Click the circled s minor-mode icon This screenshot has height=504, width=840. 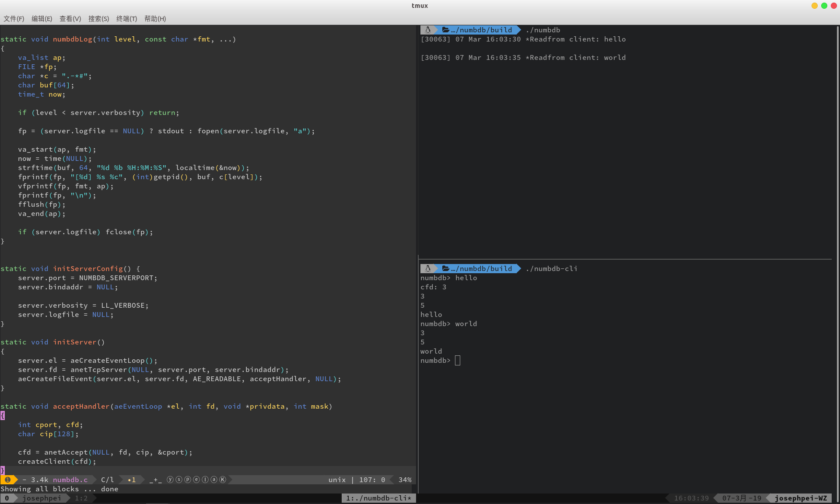tap(179, 480)
